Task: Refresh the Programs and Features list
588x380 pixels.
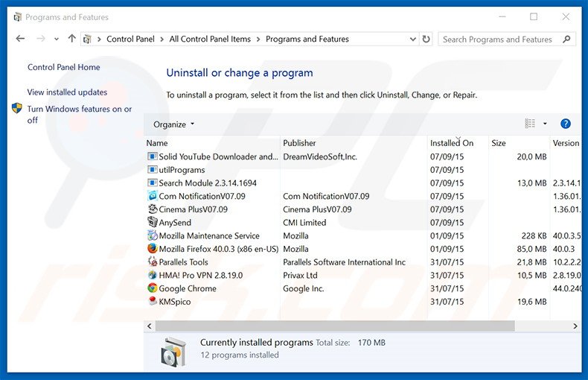Action: click(x=426, y=39)
